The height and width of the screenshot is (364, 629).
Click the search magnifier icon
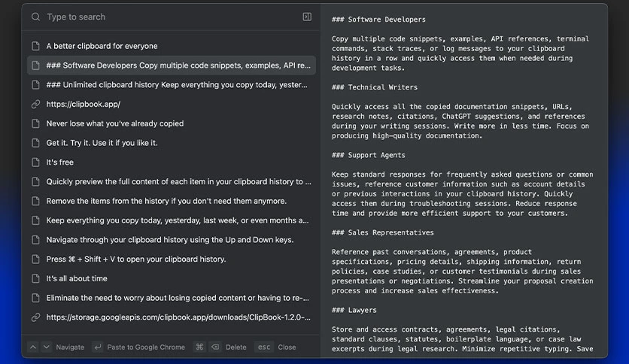(x=35, y=17)
